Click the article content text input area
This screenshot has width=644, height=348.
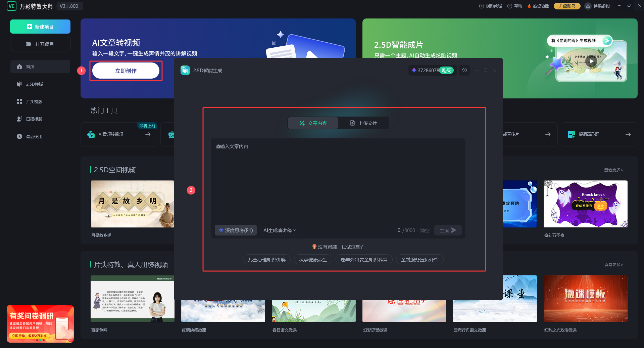pyautogui.click(x=338, y=181)
